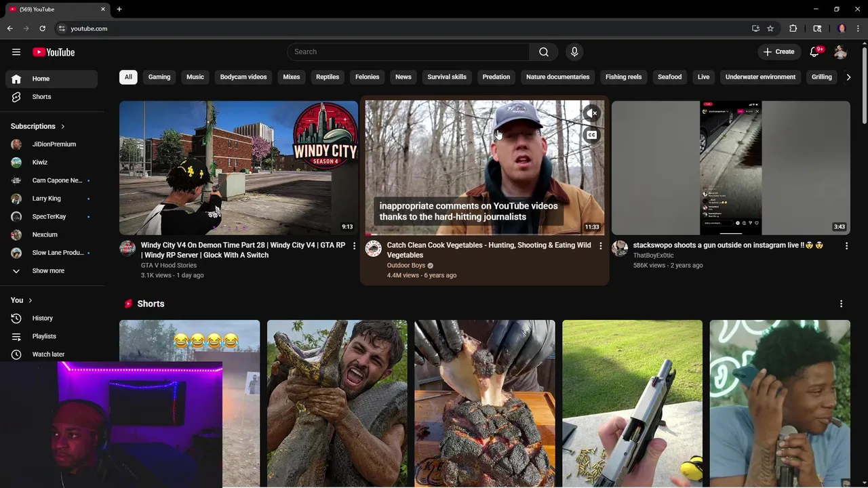
Task: Open options for Catch Clean Cook video
Action: [x=600, y=246]
